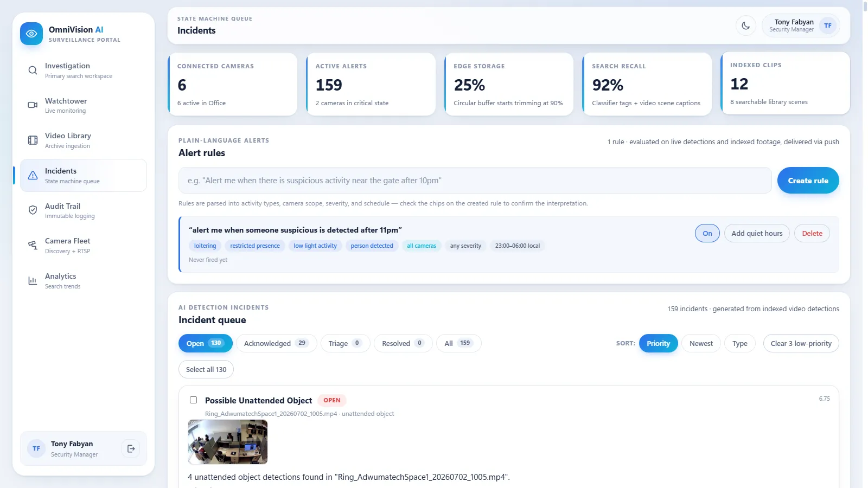
Task: Click the TF avatar in the sidebar footer
Action: click(x=36, y=448)
